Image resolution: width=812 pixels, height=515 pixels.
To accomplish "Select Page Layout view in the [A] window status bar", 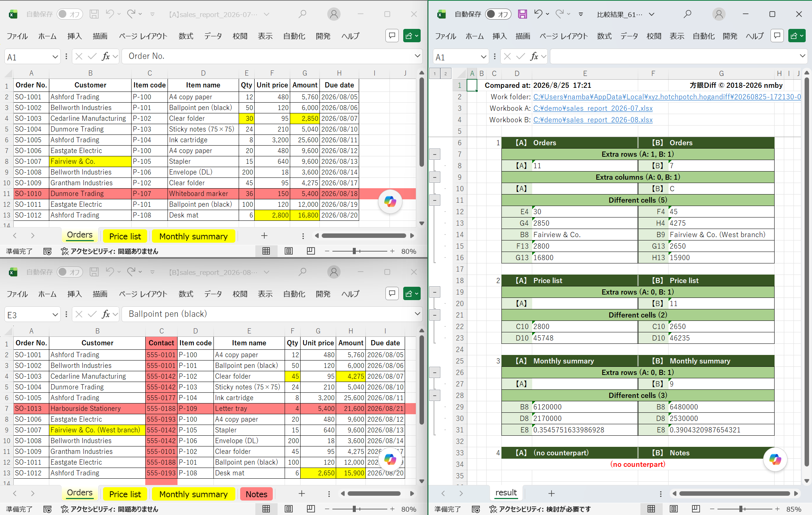I will (x=288, y=251).
